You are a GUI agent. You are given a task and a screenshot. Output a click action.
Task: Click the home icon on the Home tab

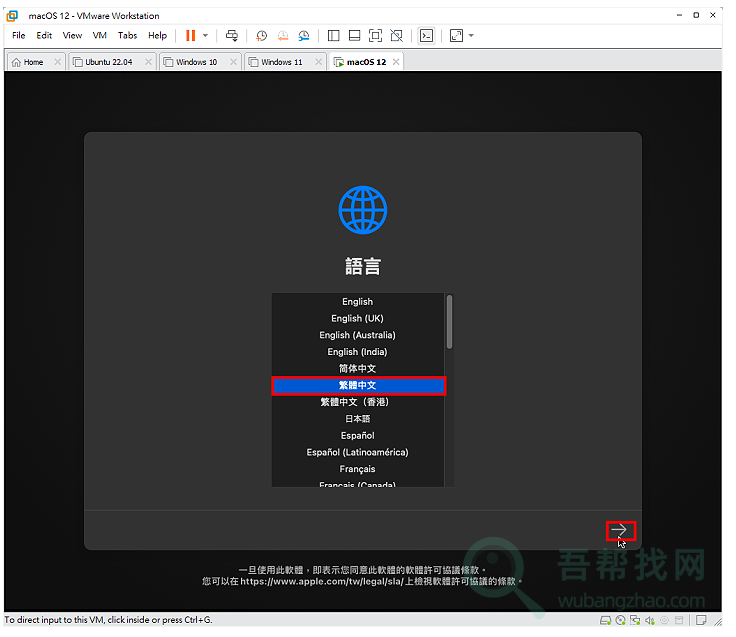point(16,62)
